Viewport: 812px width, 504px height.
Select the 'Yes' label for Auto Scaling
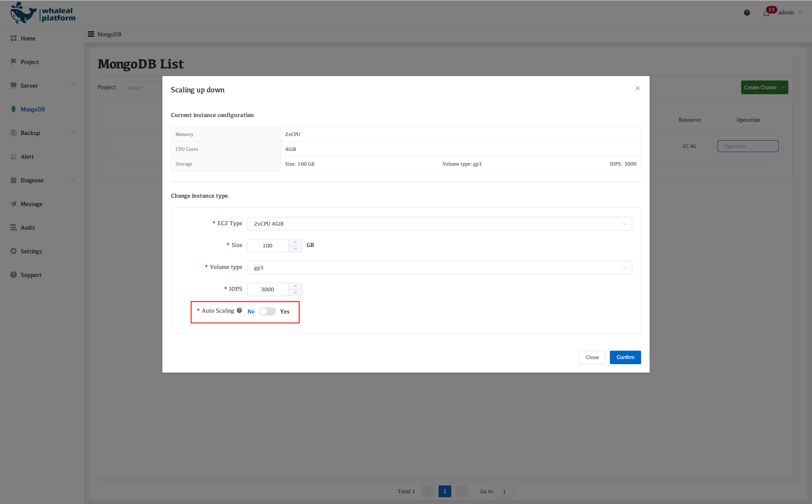point(285,311)
